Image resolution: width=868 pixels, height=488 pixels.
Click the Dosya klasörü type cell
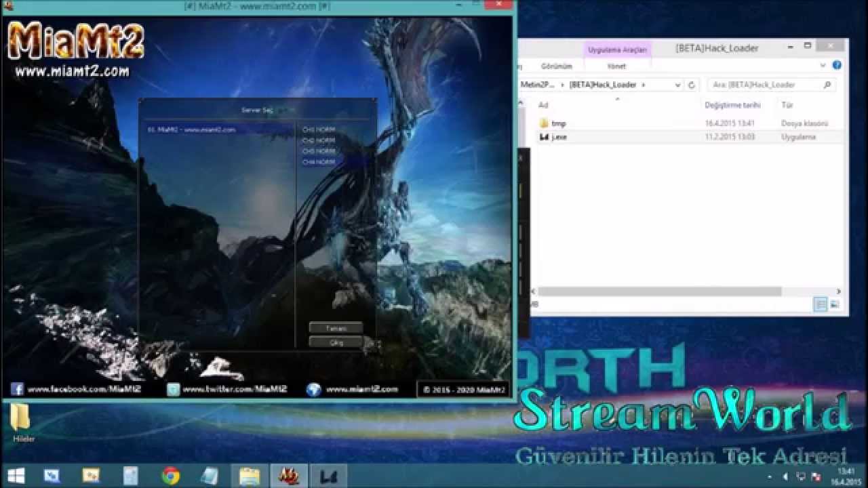804,123
